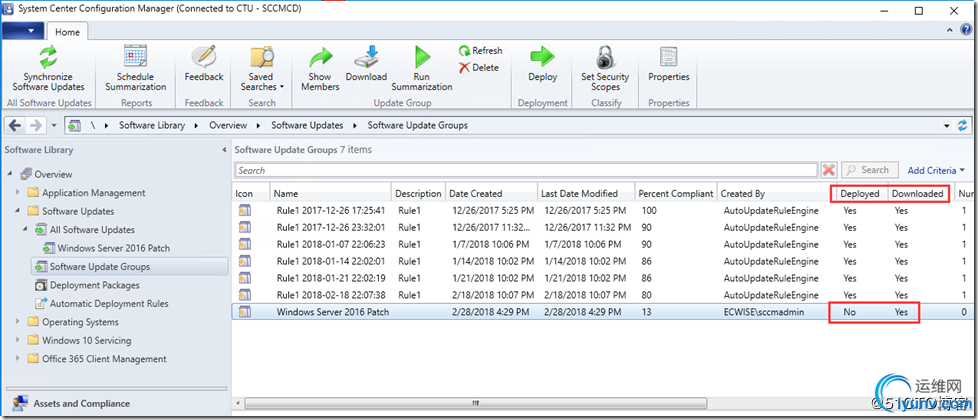Select the Home ribbon tab

67,31
